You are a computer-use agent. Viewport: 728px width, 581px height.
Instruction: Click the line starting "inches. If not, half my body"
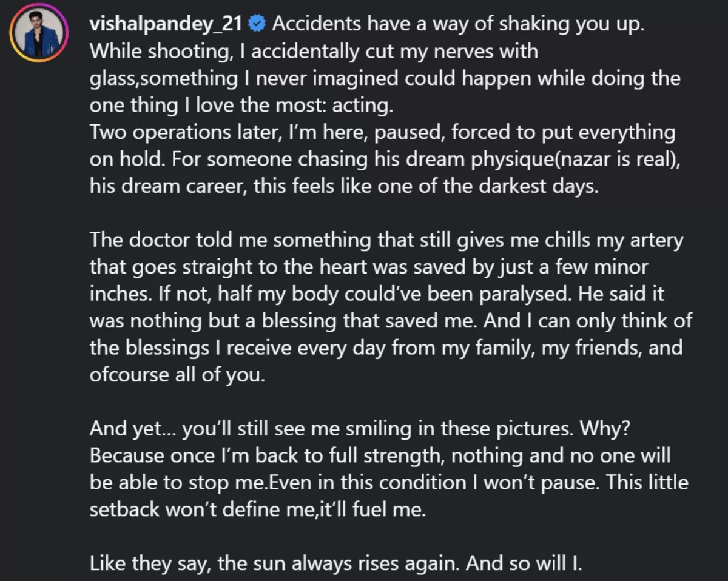(377, 294)
